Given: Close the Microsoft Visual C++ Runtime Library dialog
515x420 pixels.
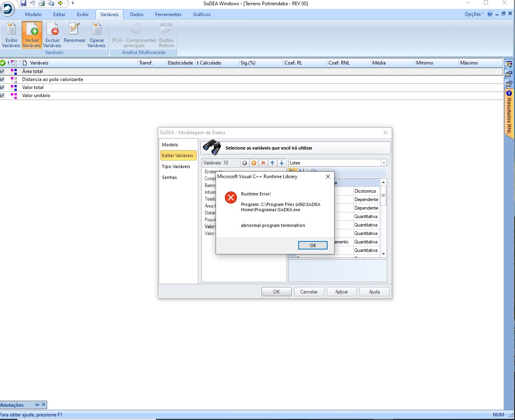Looking at the screenshot, I should point(328,177).
